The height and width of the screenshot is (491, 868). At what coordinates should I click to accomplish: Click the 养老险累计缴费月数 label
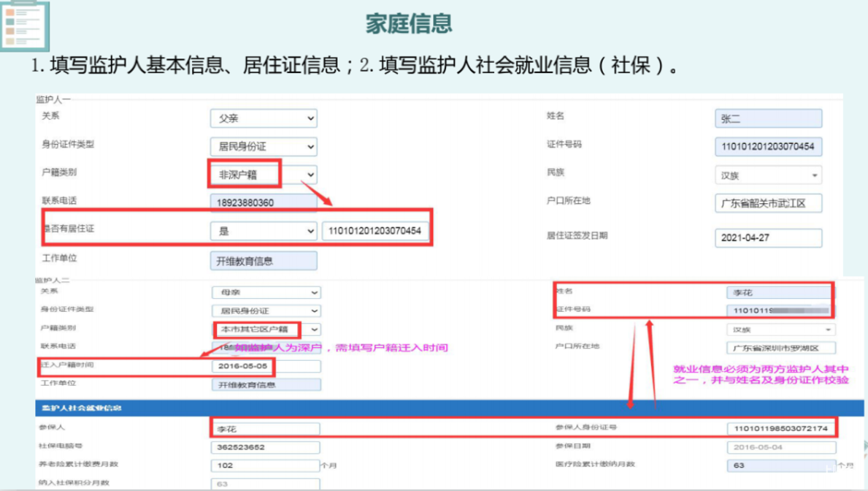[79, 464]
